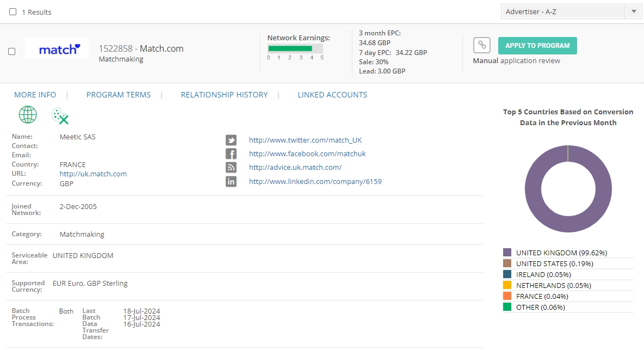Click the 'Lead: 3.00 GBP' text
The width and height of the screenshot is (644, 350).
pyautogui.click(x=382, y=71)
